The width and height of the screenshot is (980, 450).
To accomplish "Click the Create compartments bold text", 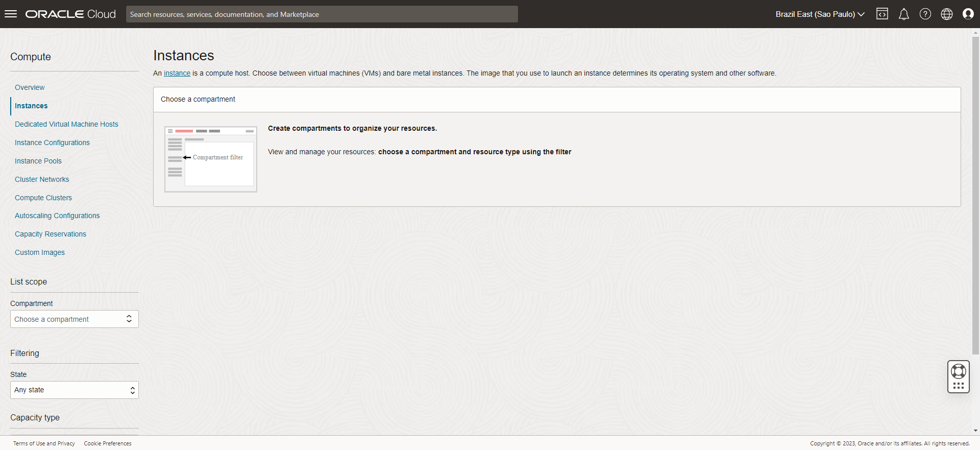I will (352, 128).
